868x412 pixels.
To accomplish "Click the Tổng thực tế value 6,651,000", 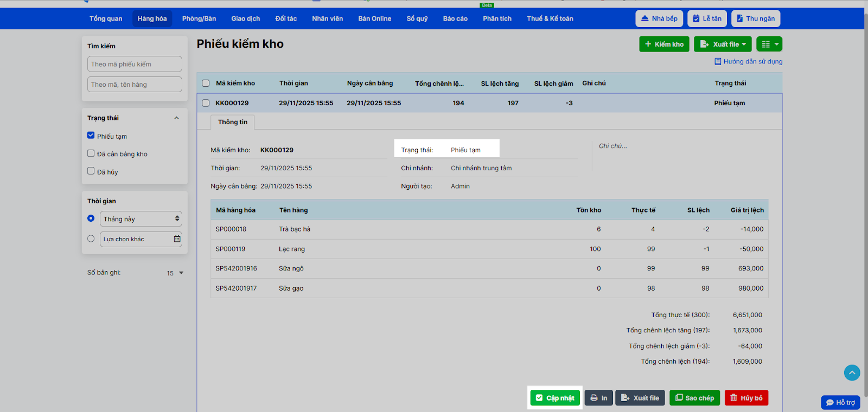I will point(748,315).
